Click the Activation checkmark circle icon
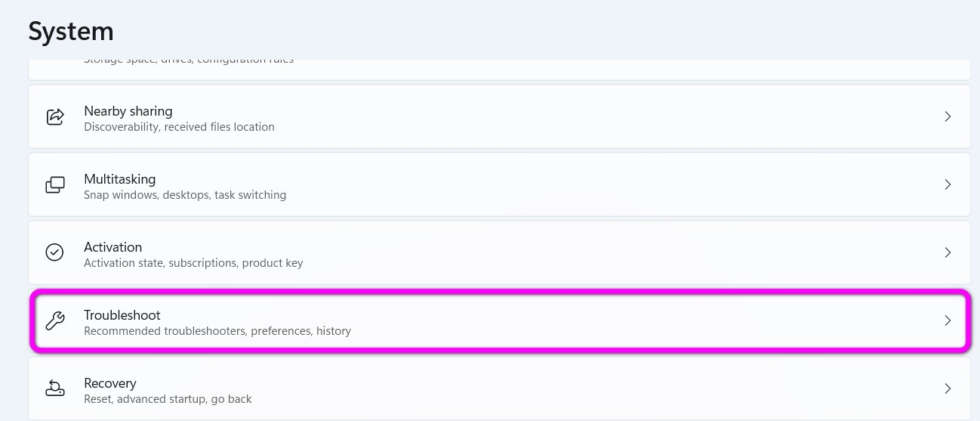980x421 pixels. click(x=55, y=252)
